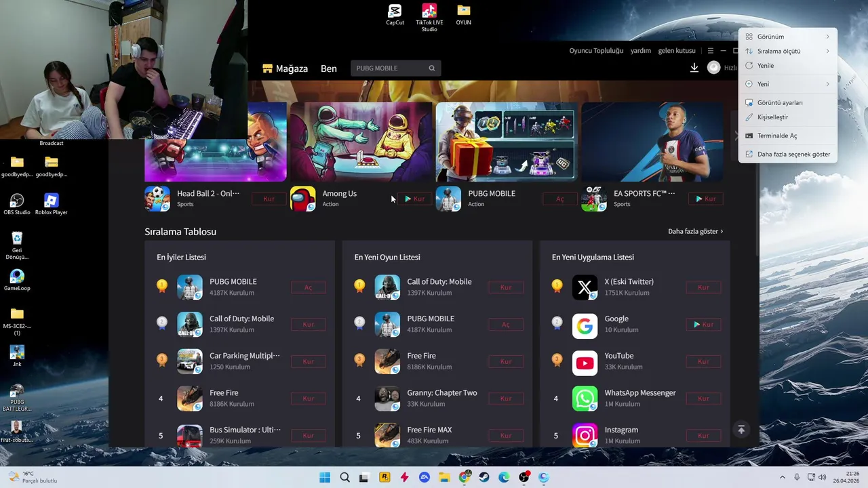
Task: Open the OBS icon on the taskbar
Action: [524, 477]
